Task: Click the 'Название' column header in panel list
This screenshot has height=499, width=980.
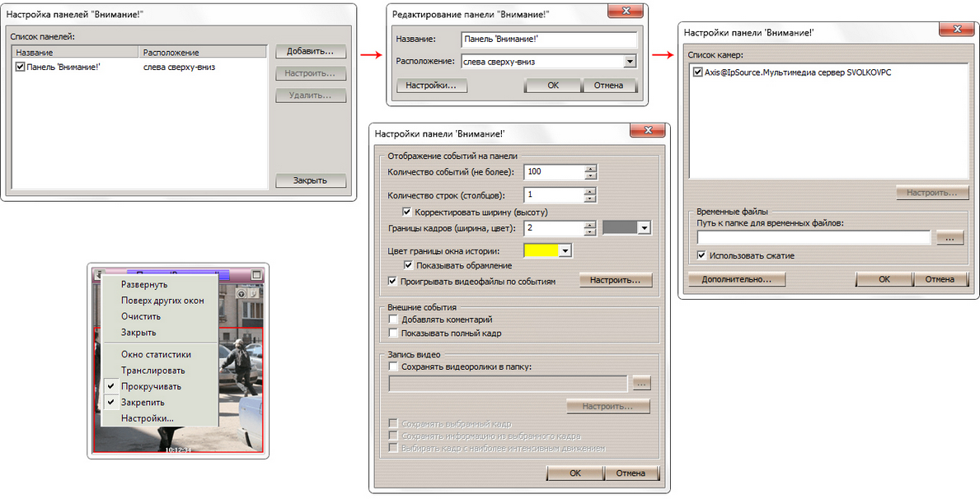Action: 74,53
